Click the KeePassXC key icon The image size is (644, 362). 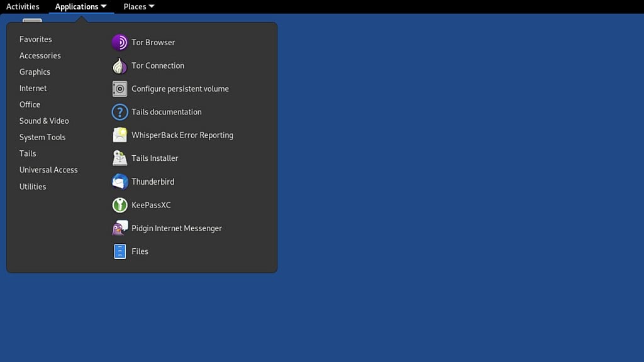point(119,205)
